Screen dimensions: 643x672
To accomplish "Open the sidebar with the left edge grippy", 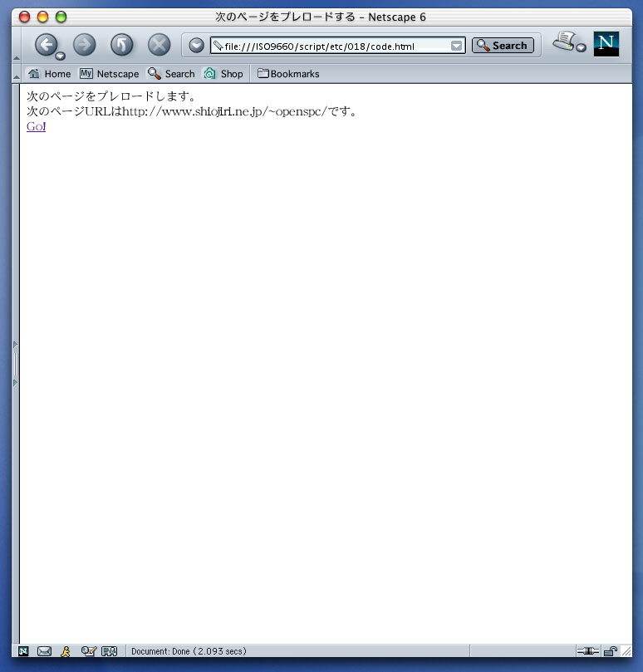I will (16, 364).
